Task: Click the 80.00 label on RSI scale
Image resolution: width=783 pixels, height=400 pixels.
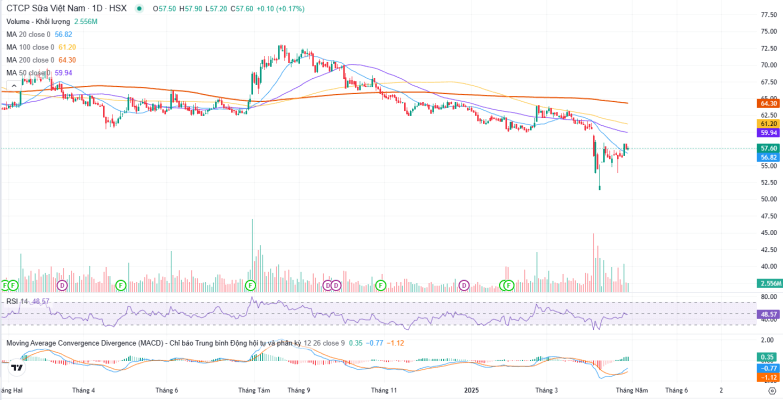Action: point(768,297)
